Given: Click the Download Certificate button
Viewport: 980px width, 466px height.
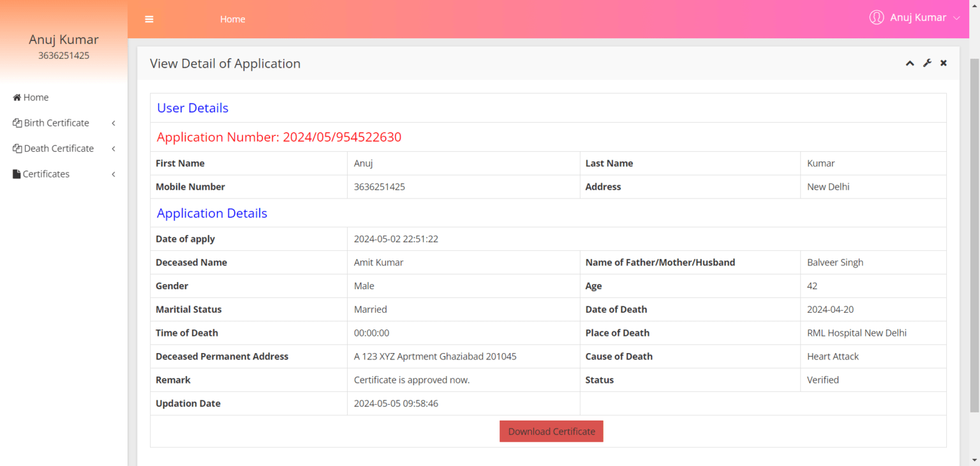Looking at the screenshot, I should tap(551, 431).
